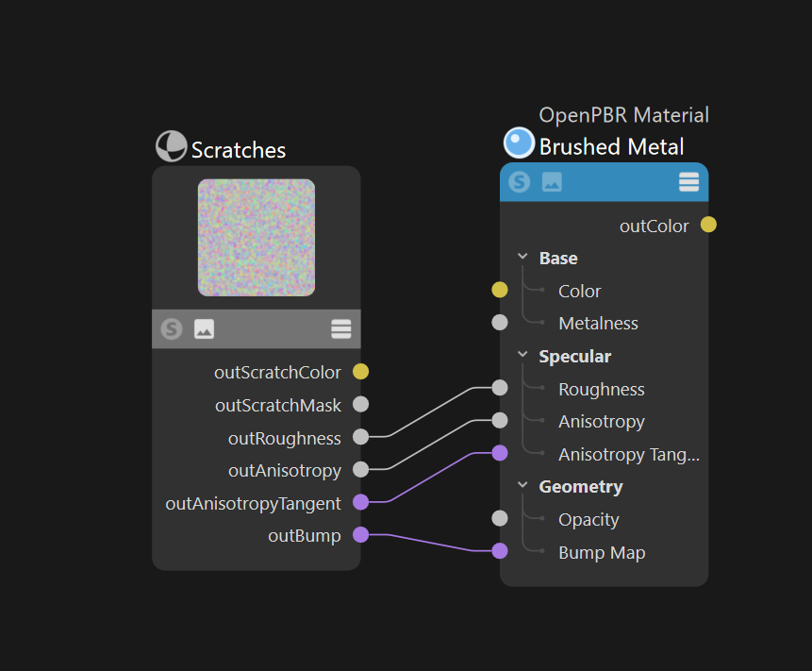This screenshot has height=671, width=812.
Task: Toggle solo icon on Scratches node
Action: [x=172, y=328]
